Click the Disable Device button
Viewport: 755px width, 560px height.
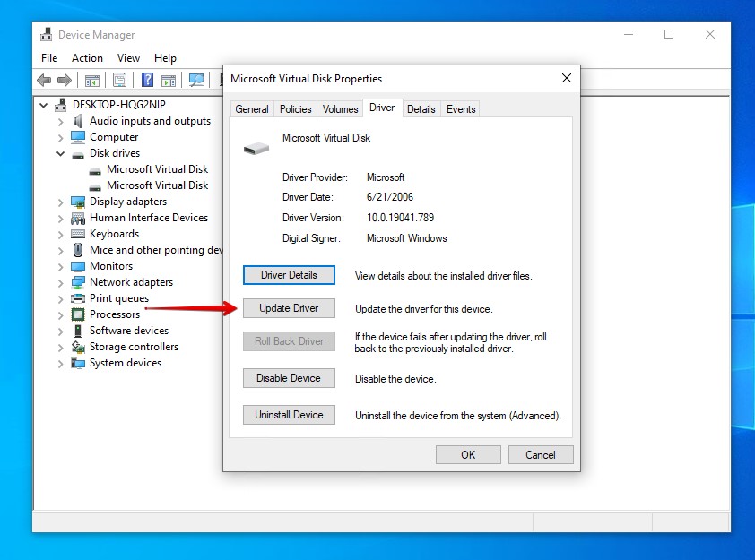[x=289, y=378]
